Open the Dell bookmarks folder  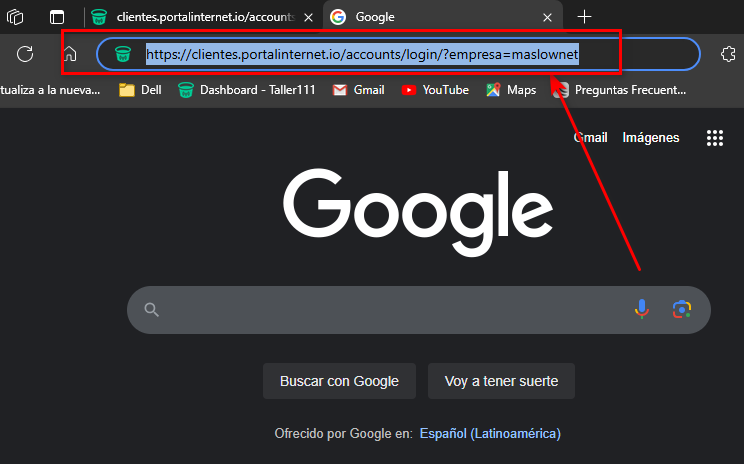[x=140, y=90]
